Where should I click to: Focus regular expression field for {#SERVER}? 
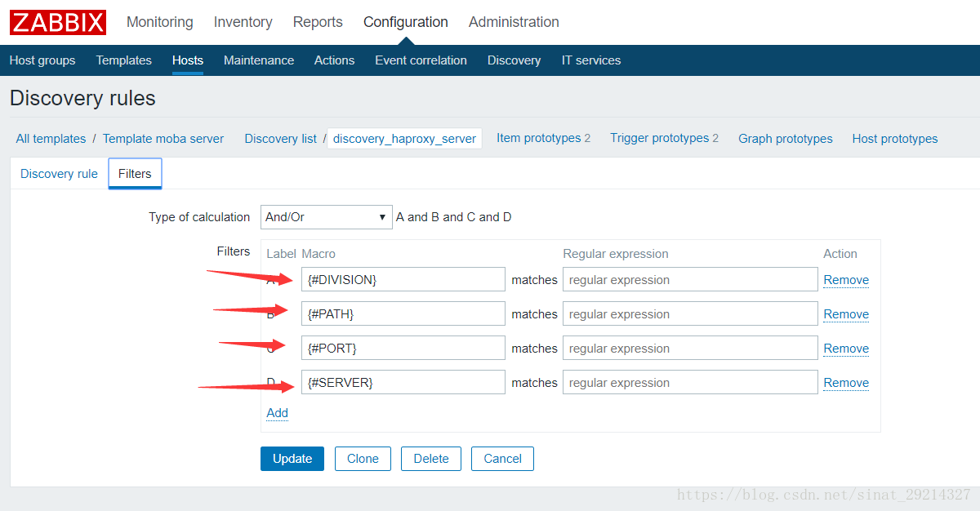point(690,382)
